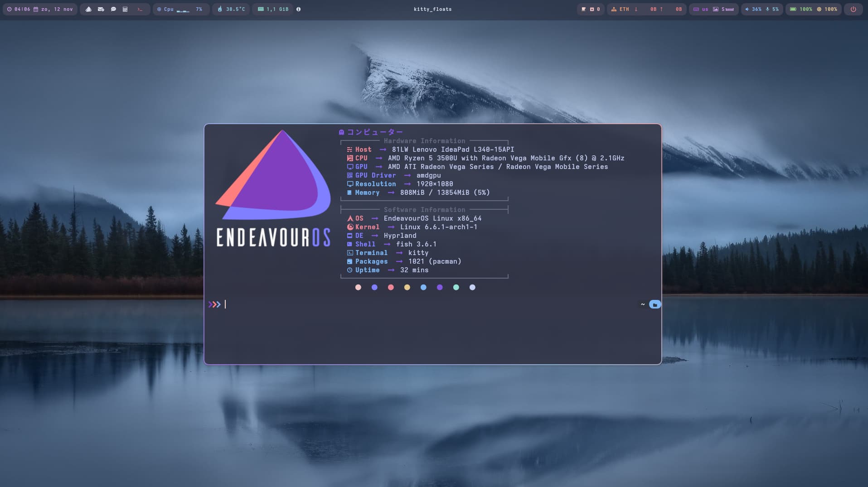The width and height of the screenshot is (868, 487).
Task: Toggle microphone module showing 5%
Action: pos(772,9)
